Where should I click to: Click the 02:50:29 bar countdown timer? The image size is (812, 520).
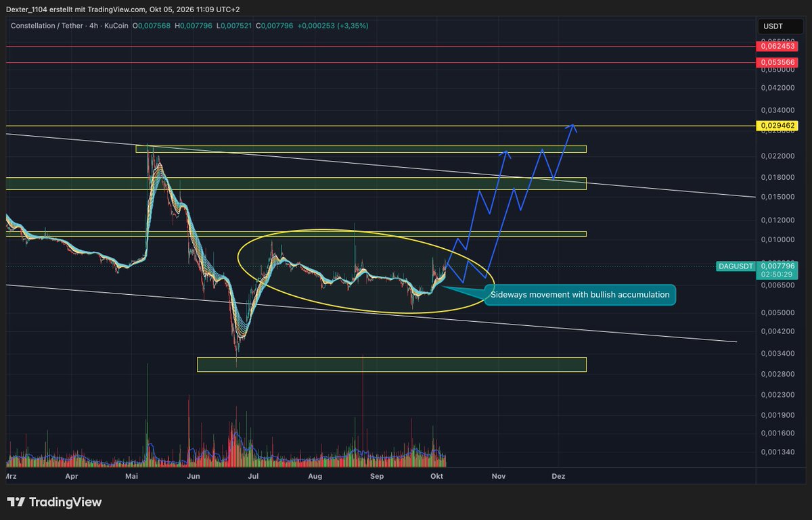(x=777, y=276)
